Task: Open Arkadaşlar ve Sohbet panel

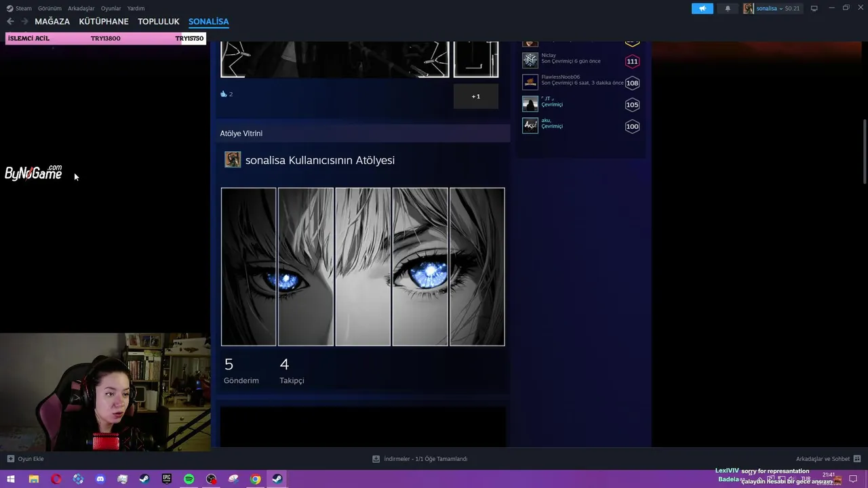Action: tap(828, 459)
